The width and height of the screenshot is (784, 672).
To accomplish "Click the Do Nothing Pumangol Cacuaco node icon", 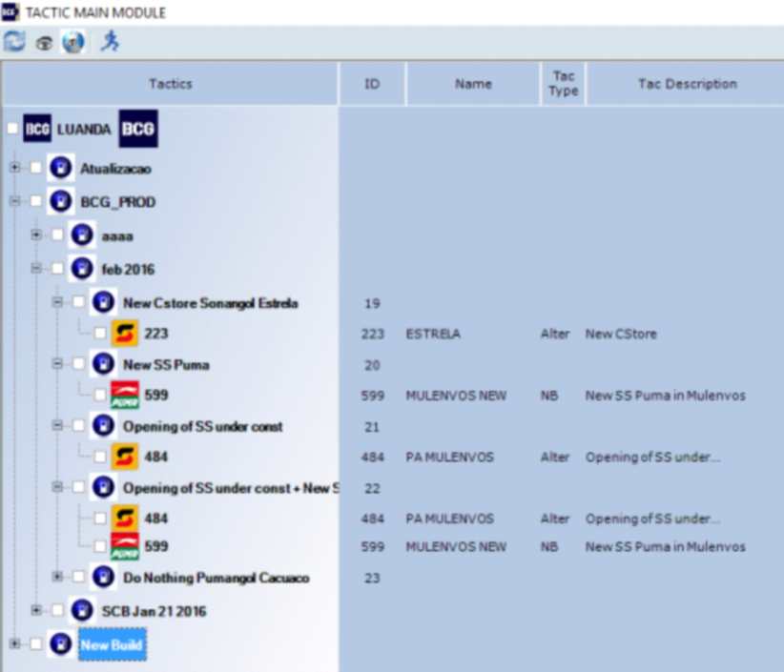I will 104,577.
